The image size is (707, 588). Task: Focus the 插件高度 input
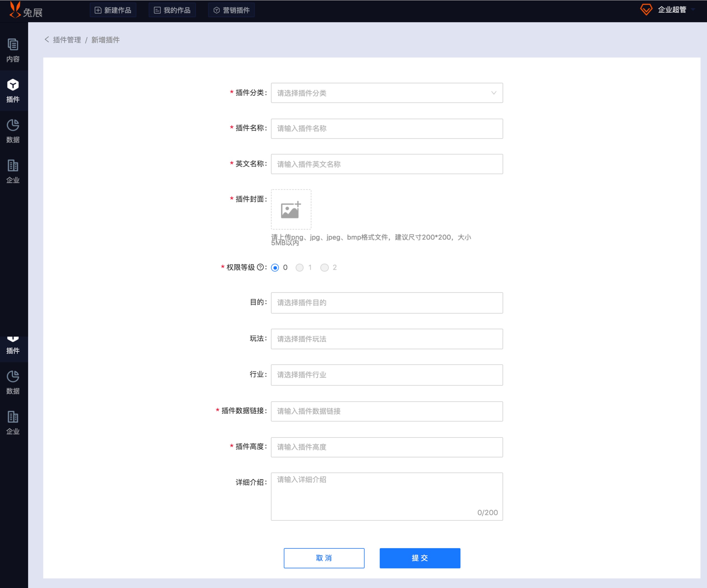tap(387, 447)
